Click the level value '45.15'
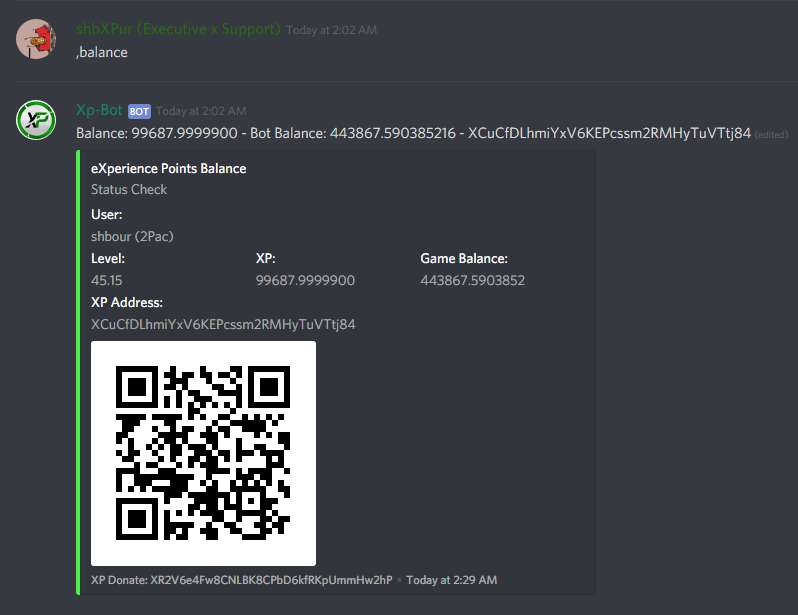The image size is (798, 615). [x=107, y=281]
